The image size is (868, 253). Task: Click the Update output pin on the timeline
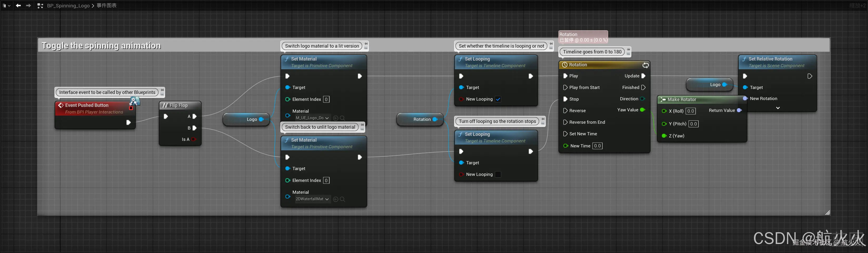coord(643,76)
